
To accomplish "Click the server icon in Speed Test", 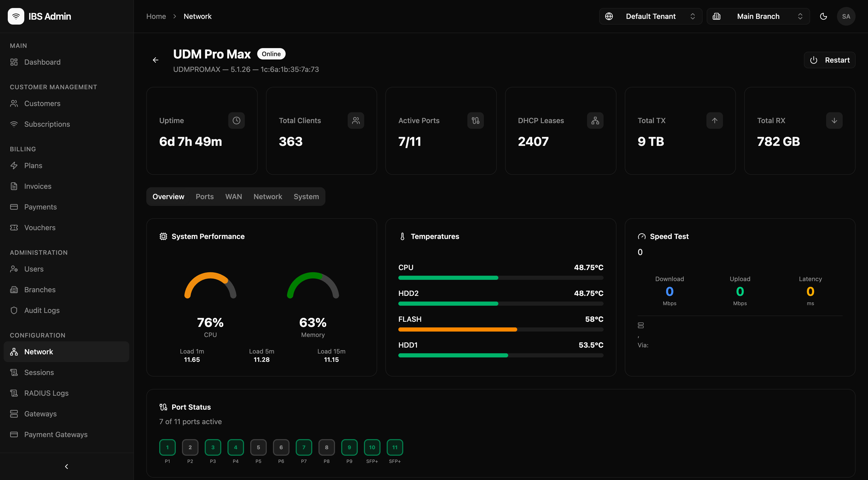I will 641,325.
